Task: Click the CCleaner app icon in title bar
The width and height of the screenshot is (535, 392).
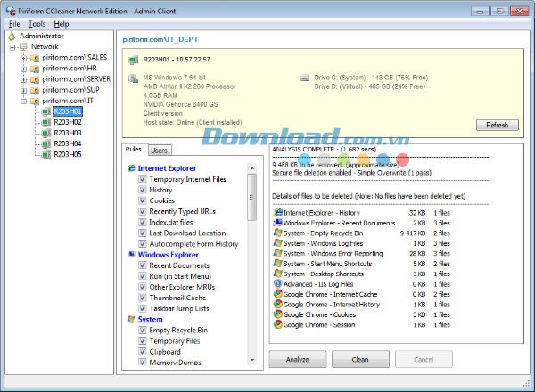Action: coord(11,11)
